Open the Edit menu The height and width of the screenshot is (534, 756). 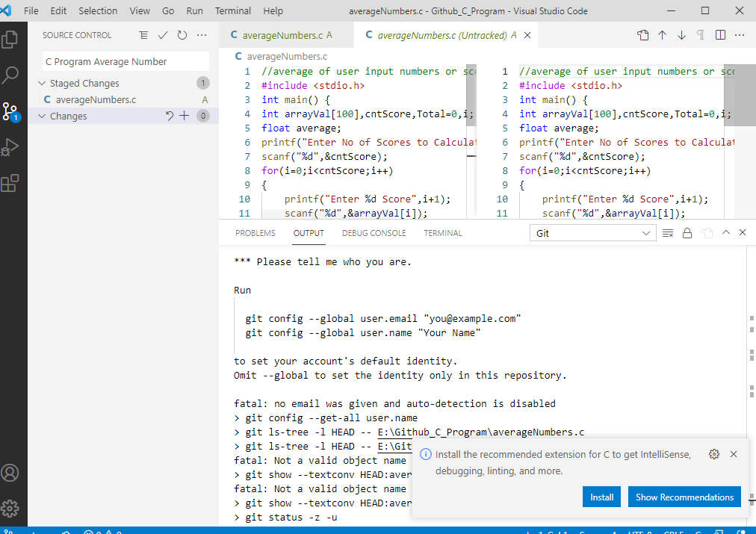pos(58,10)
